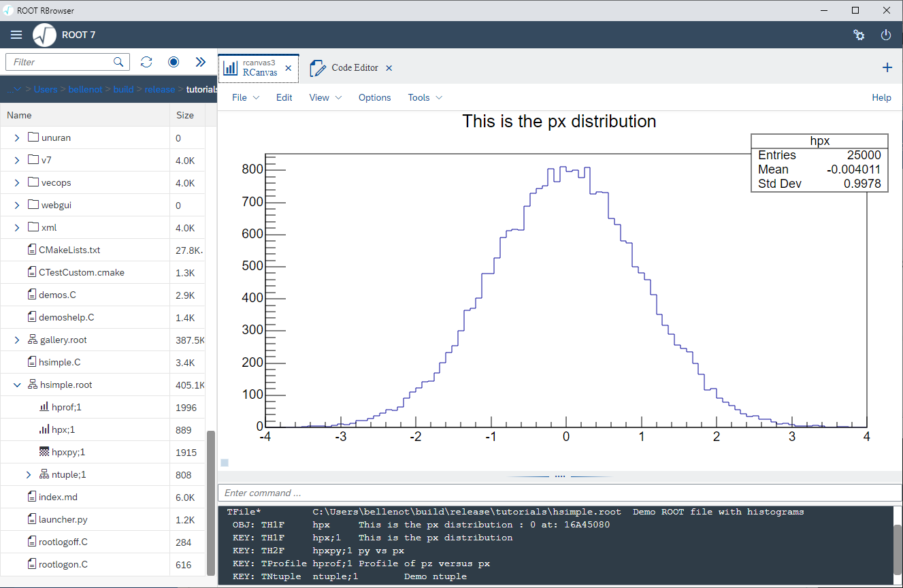Click the power shutdown icon

[886, 35]
